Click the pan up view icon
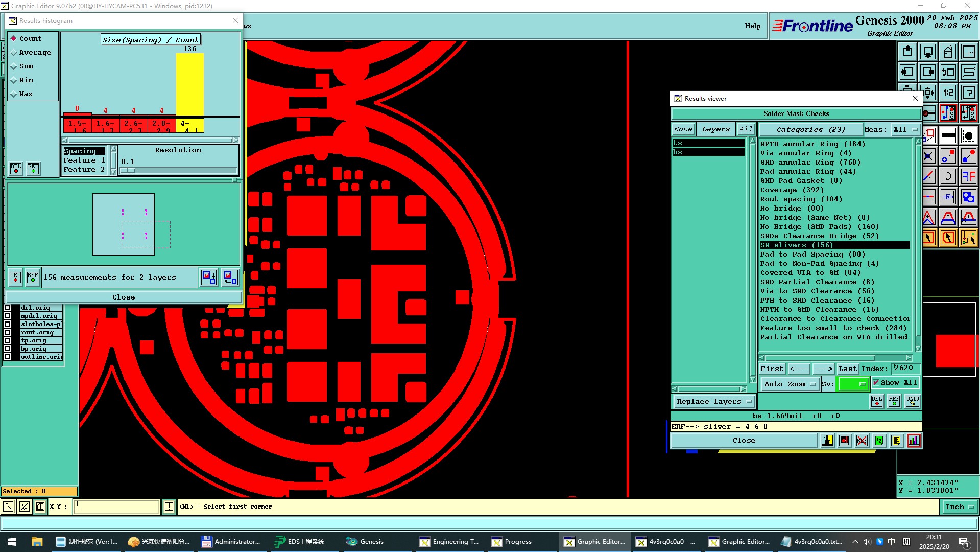The width and height of the screenshot is (980, 552). pyautogui.click(x=907, y=52)
